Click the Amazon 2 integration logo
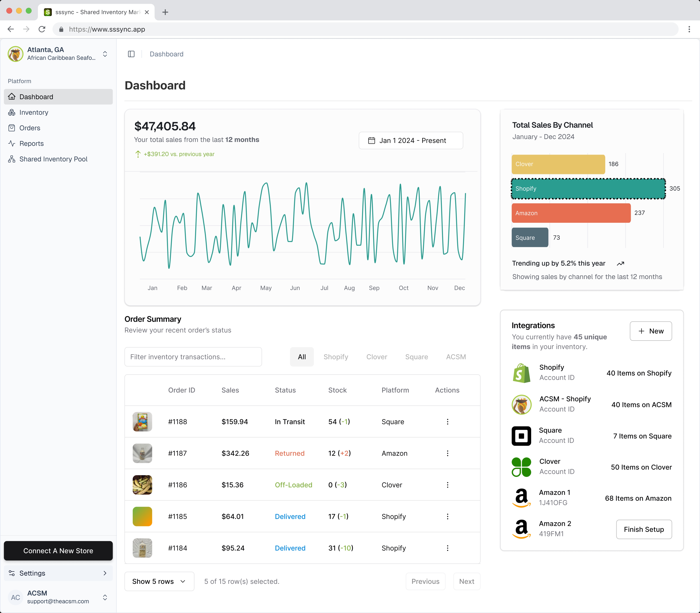The width and height of the screenshot is (700, 613). click(521, 529)
